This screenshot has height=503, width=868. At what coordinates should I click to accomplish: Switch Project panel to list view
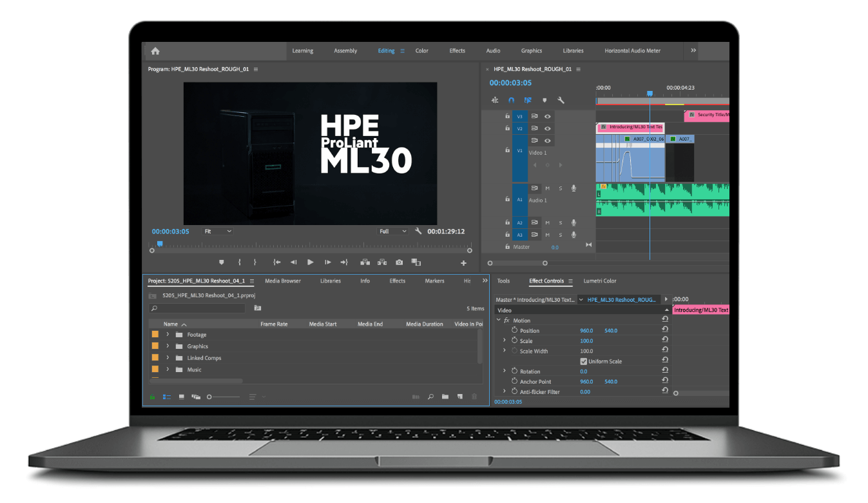point(167,397)
